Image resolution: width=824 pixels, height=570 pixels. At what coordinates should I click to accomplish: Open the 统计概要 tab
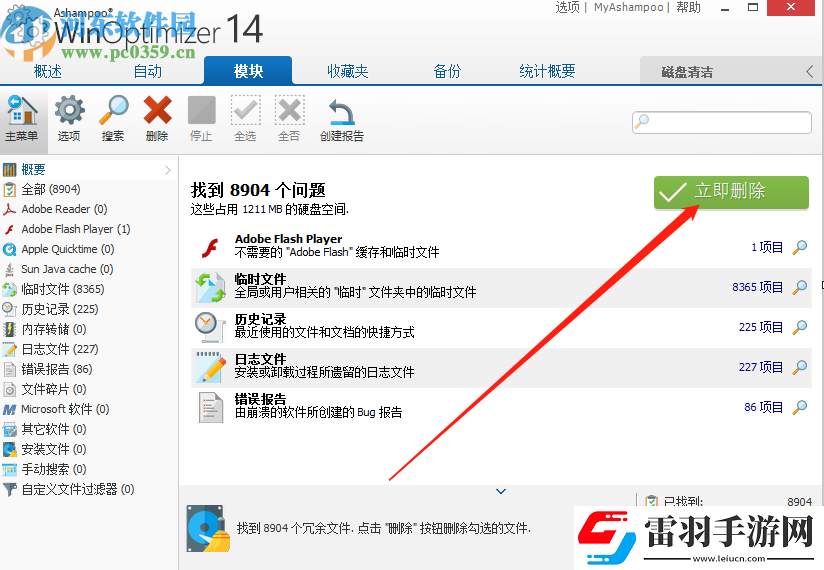pos(547,71)
